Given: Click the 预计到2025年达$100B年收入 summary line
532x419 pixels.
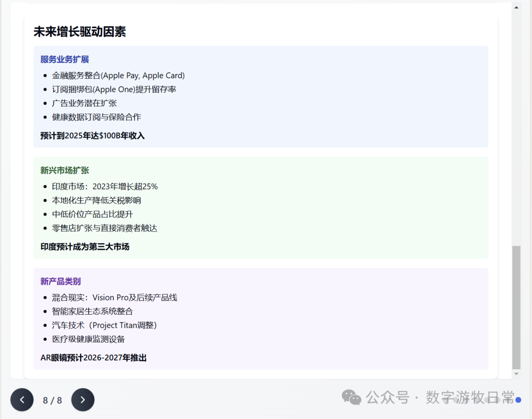Looking at the screenshot, I should click(x=93, y=135).
